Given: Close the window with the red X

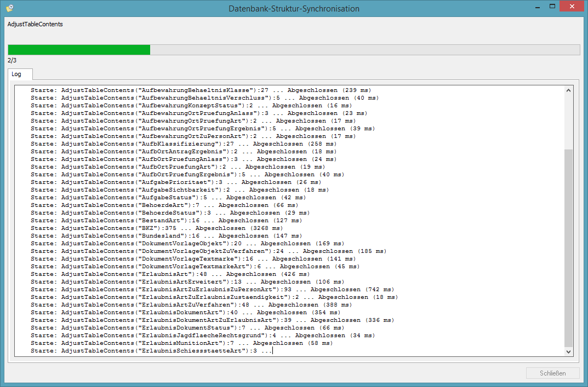Looking at the screenshot, I should tap(573, 7).
